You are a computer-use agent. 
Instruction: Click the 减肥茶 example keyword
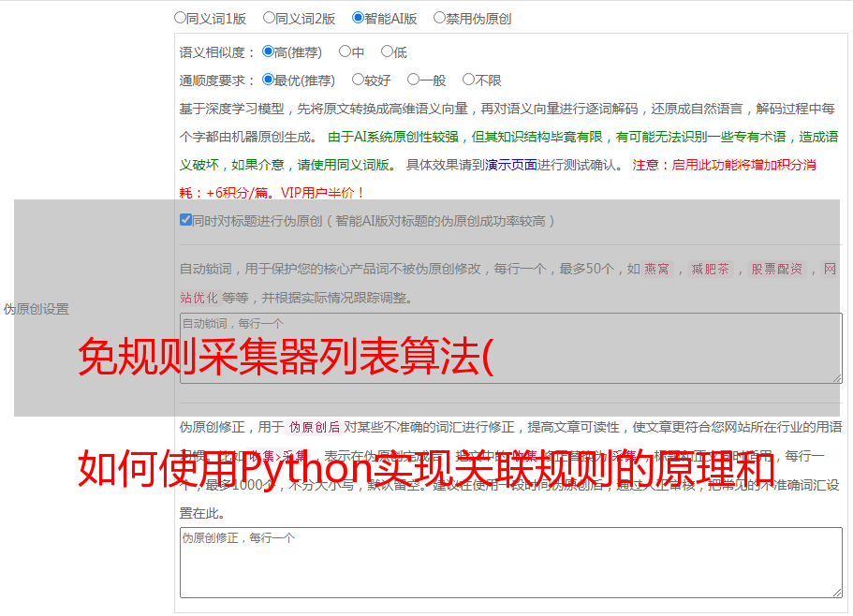(x=710, y=269)
